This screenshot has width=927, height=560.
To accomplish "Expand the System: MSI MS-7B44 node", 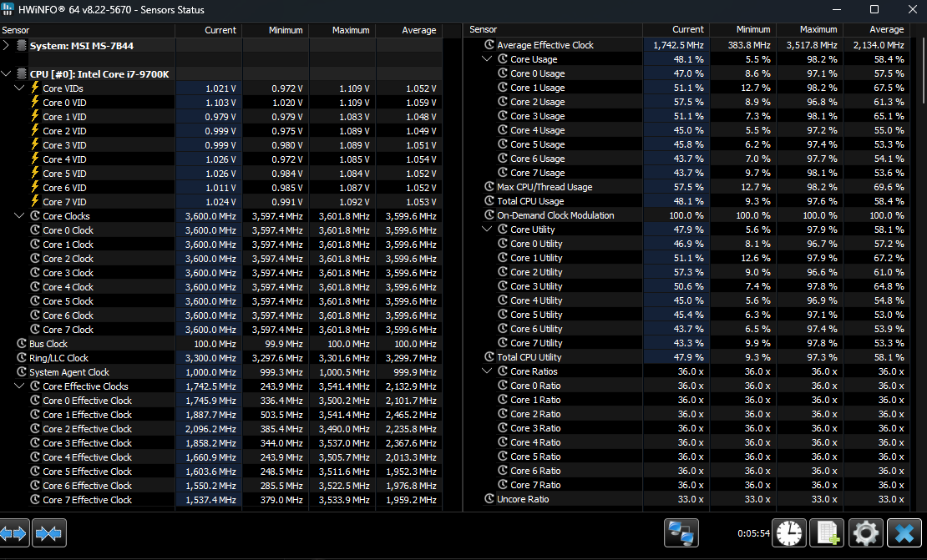I will [6, 45].
